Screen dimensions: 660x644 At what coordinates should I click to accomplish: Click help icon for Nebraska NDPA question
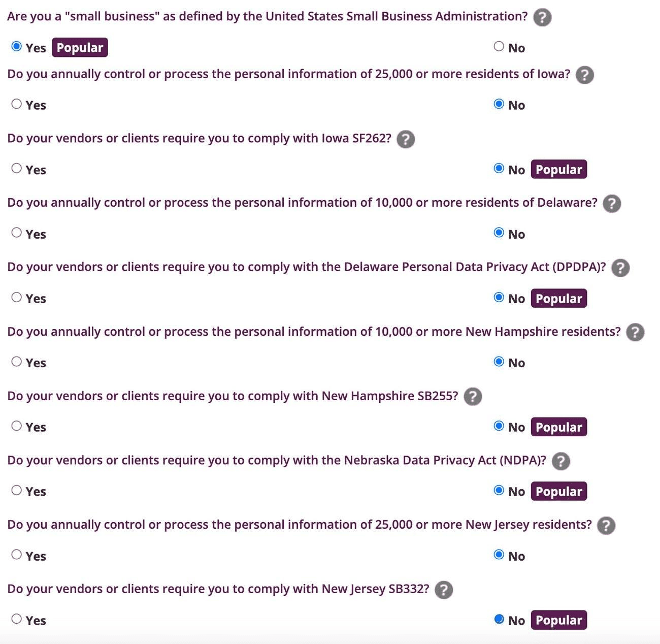[561, 461]
